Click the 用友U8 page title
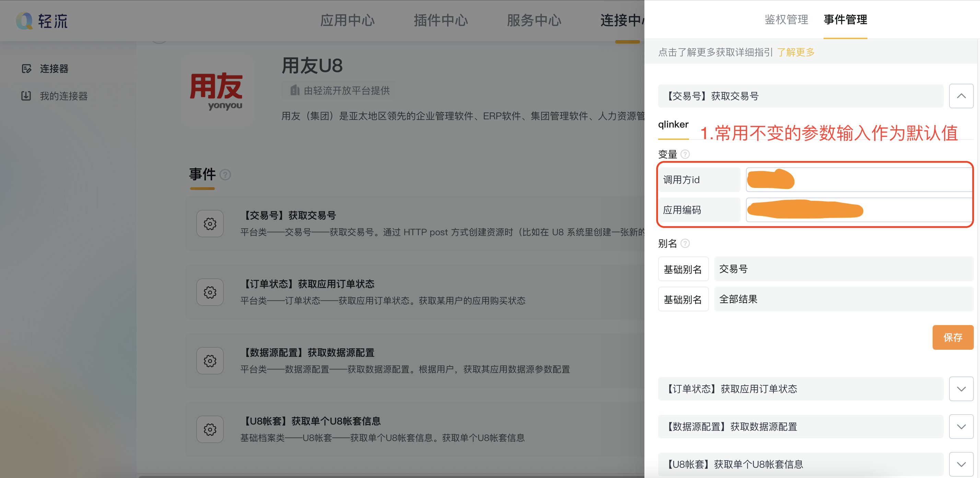This screenshot has width=980, height=478. coord(312,66)
